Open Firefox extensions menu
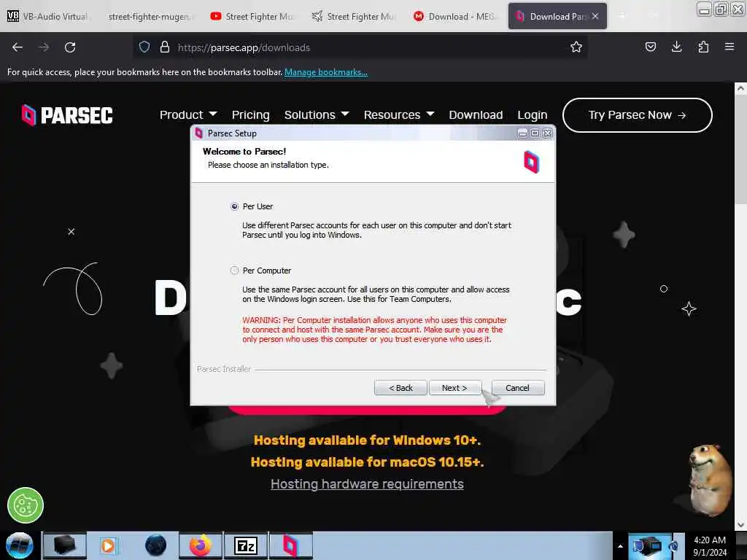 [x=703, y=47]
